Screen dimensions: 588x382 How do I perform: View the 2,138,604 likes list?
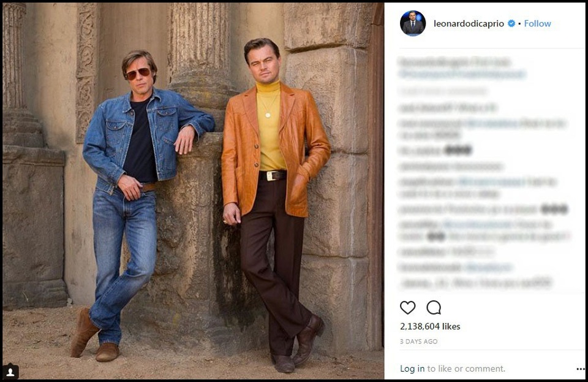429,327
